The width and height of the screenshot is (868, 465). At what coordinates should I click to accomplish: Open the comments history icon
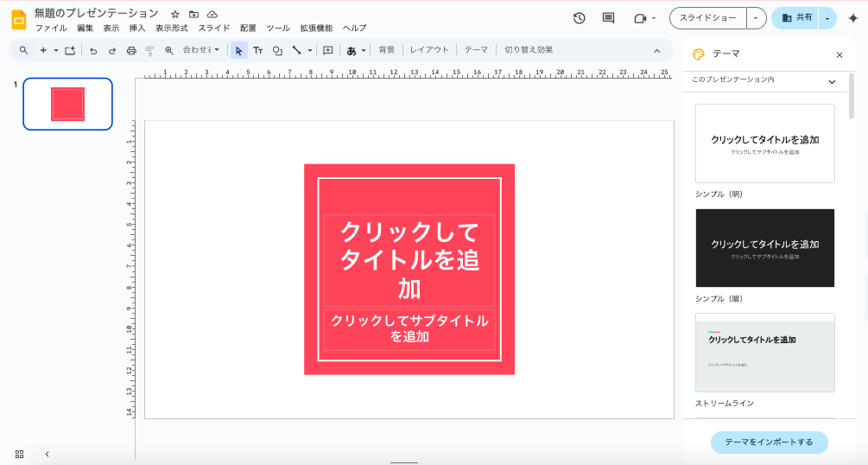click(x=608, y=18)
